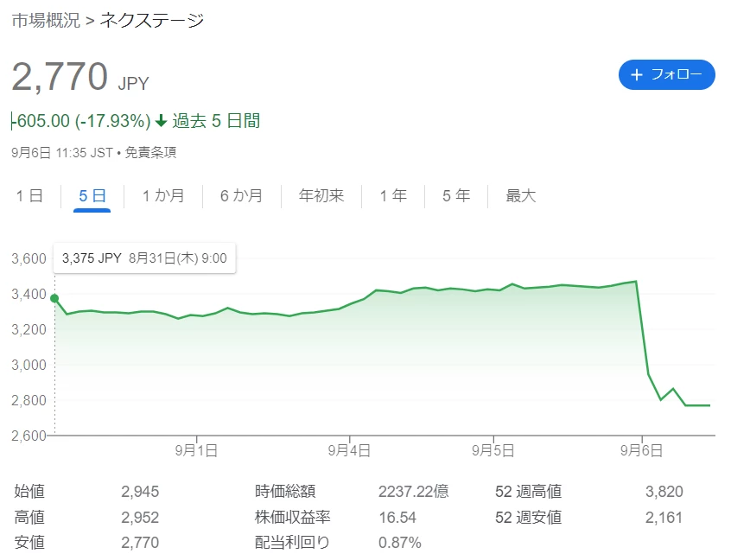Click the green dot at the chart start

(x=54, y=298)
